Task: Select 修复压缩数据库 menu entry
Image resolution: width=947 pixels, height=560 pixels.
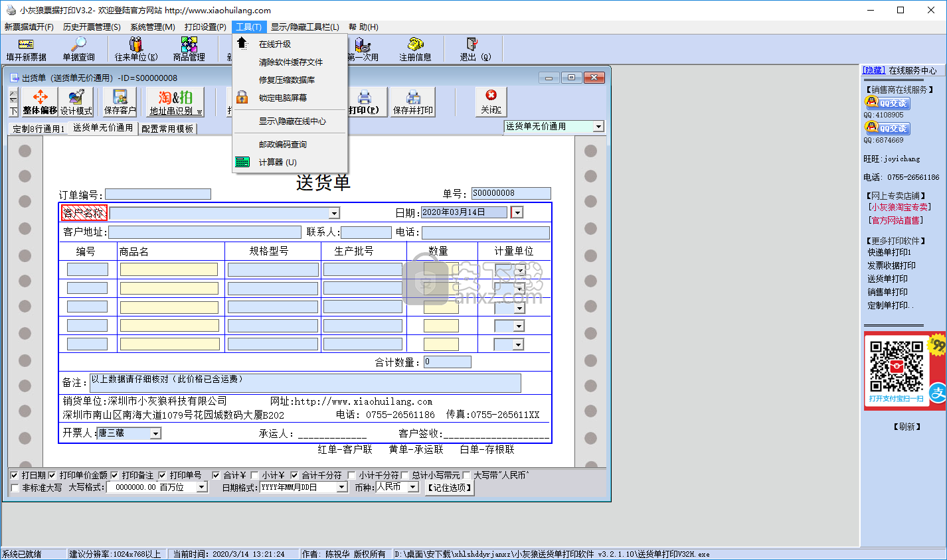Action: [290, 80]
